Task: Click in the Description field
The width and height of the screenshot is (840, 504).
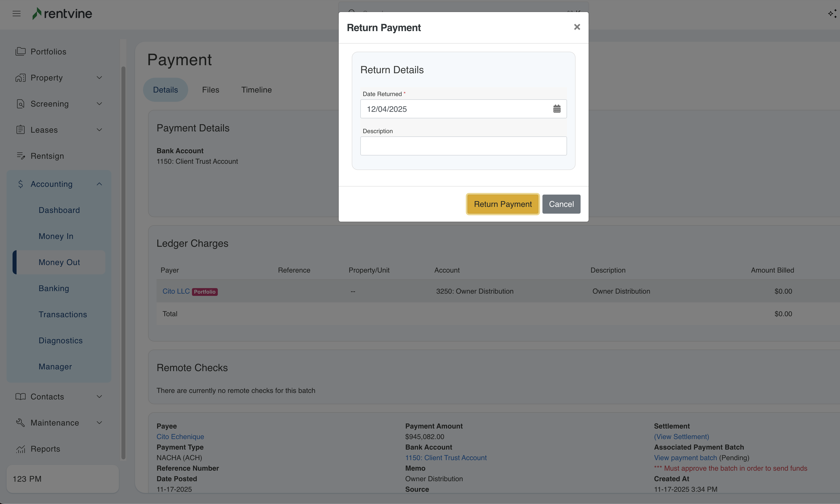Action: tap(463, 146)
